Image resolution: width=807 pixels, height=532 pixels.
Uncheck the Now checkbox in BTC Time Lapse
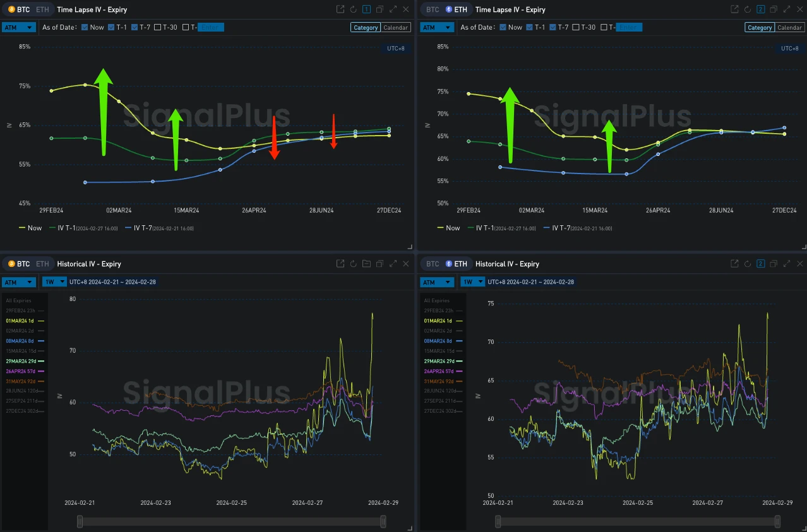click(85, 27)
